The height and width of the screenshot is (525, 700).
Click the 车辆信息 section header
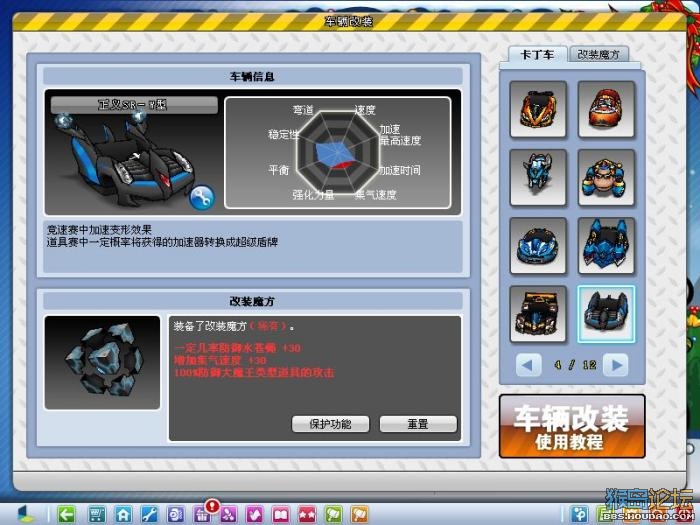[252, 76]
